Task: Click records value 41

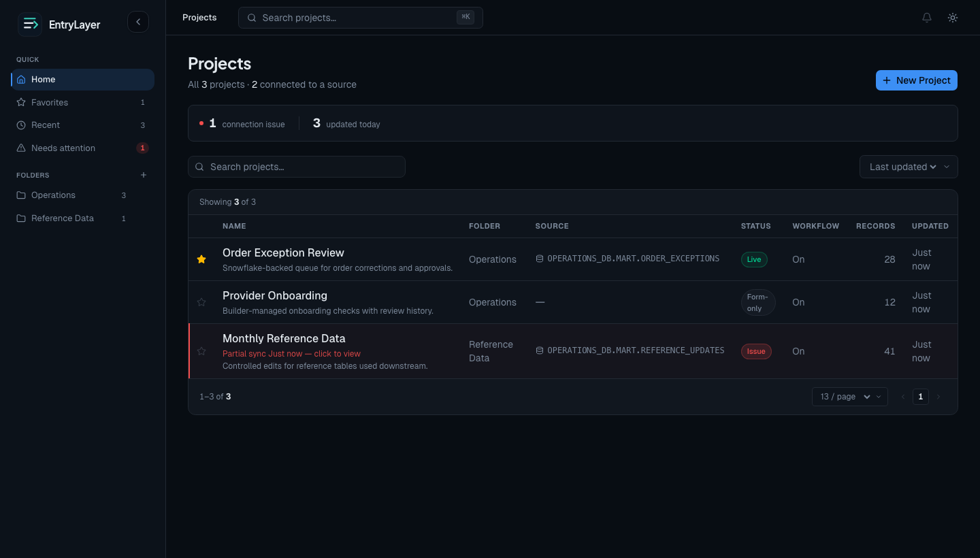Action: [x=889, y=351]
